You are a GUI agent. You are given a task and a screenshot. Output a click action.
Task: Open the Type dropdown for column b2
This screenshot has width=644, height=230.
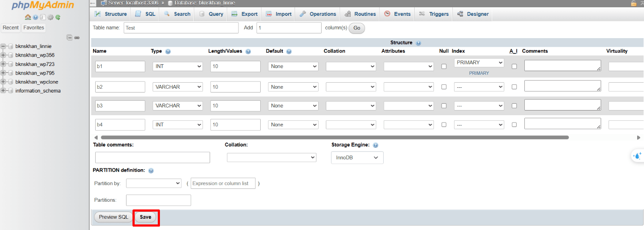(x=178, y=87)
